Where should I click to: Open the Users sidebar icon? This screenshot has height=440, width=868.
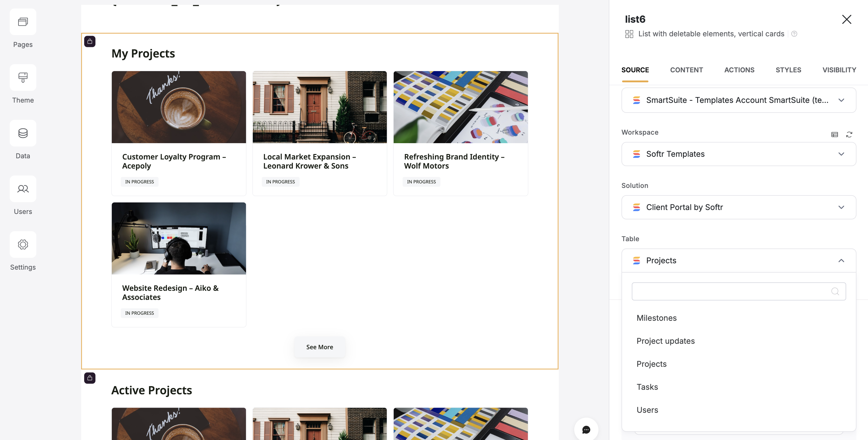coord(23,189)
